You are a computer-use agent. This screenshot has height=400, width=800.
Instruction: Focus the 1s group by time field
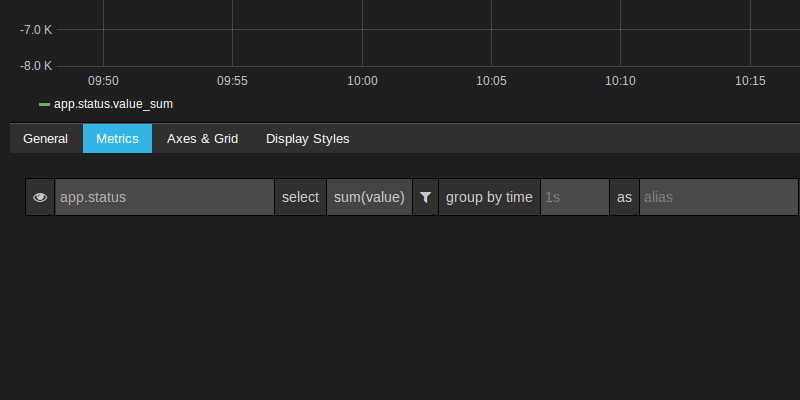574,197
